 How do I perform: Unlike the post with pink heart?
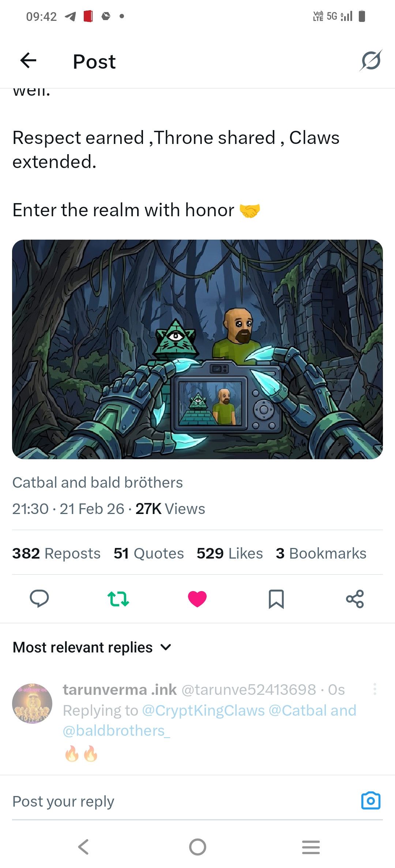197,599
